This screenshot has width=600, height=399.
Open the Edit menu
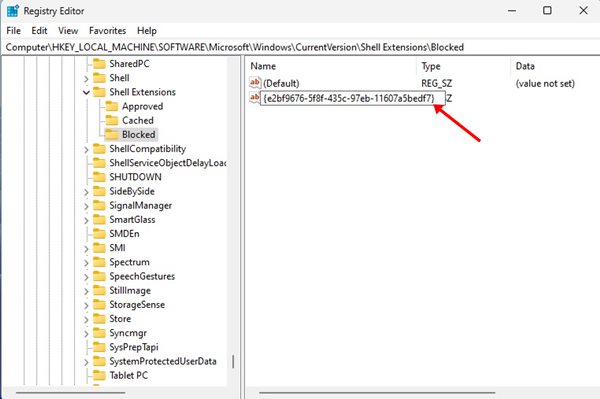click(x=39, y=31)
